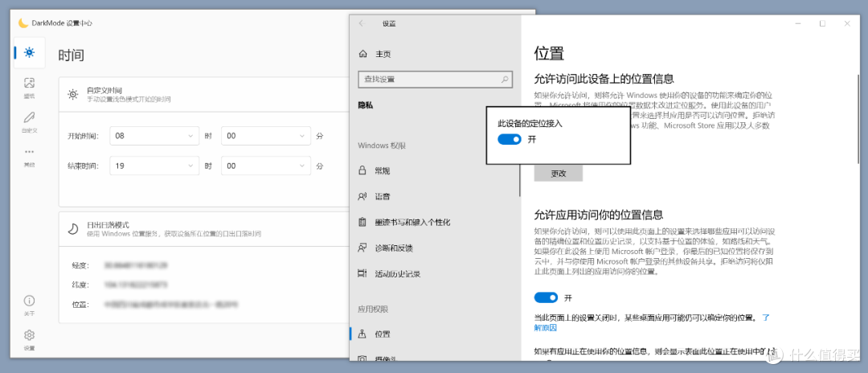Minimize the Windows Settings window
The height and width of the screenshot is (373, 868).
(798, 23)
